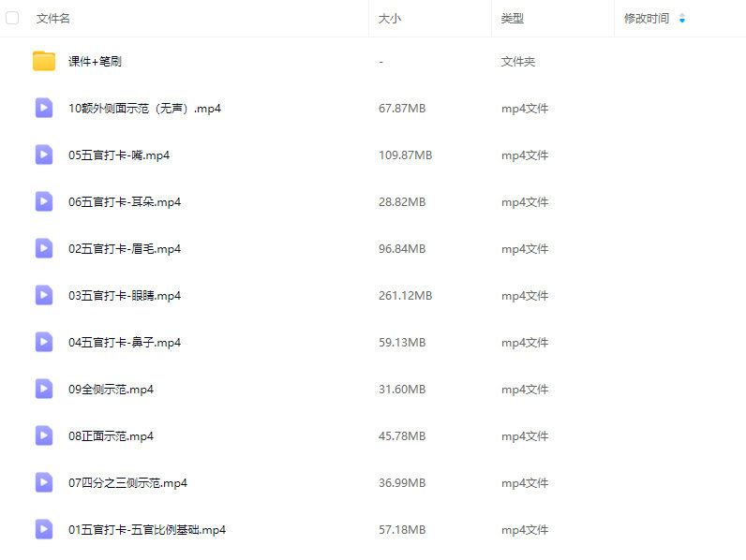Click the 261.12MB size cell
Screen dimensions: 746x560
[x=405, y=296]
